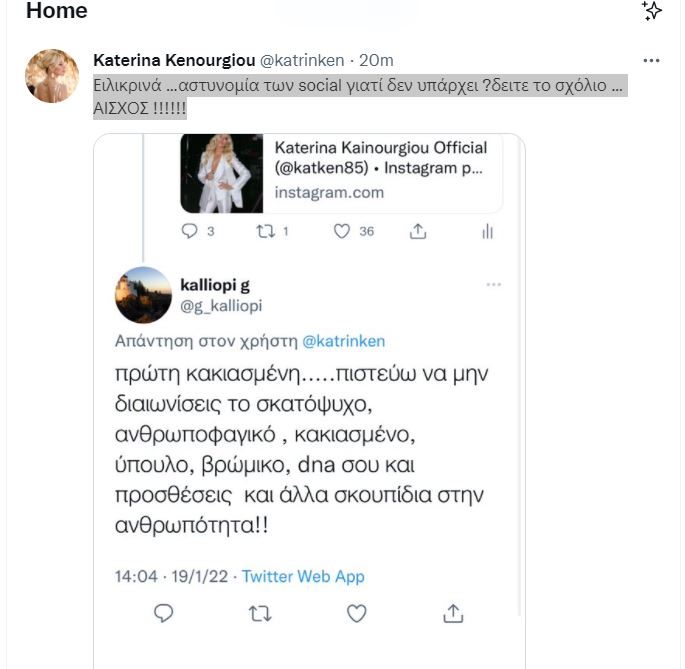Viewport: 685px width, 669px height.
Task: Click the share icon beside the 36 likes
Action: point(418,231)
